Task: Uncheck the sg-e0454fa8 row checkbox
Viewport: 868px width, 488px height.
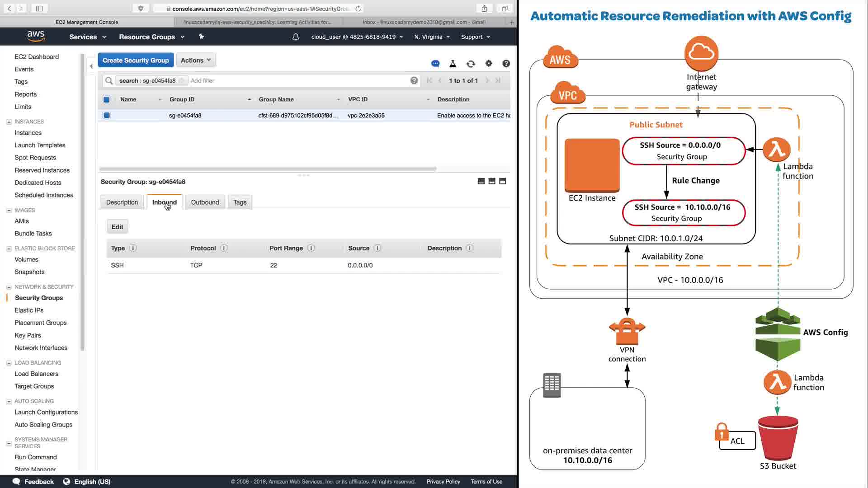Action: click(107, 115)
